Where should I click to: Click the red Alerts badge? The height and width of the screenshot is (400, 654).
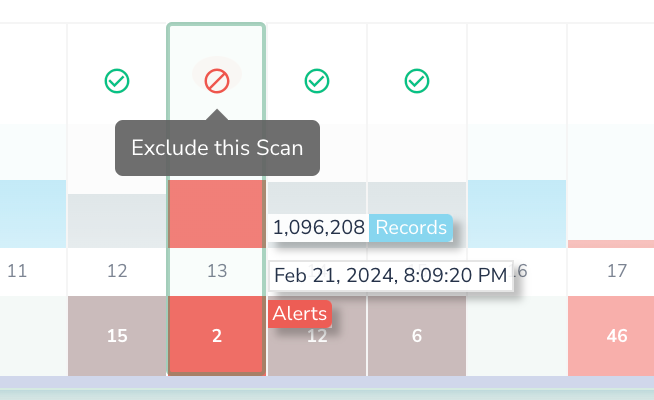[x=300, y=314]
